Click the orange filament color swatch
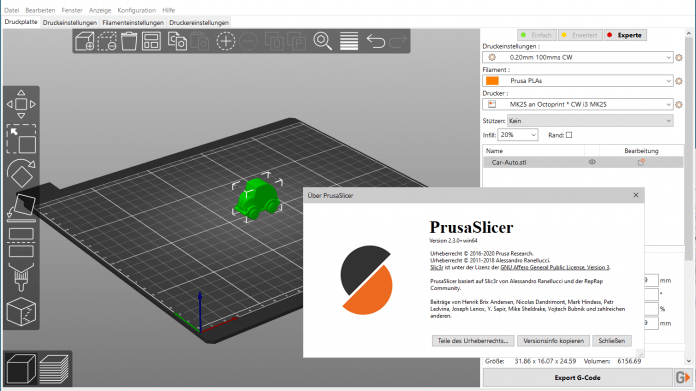Image resolution: width=696 pixels, height=391 pixels. (492, 81)
